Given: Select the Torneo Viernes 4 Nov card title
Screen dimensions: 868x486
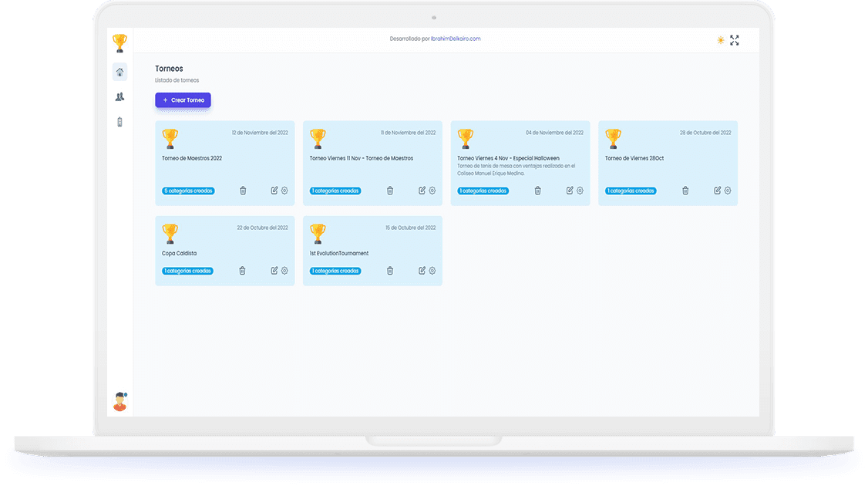Looking at the screenshot, I should point(508,158).
